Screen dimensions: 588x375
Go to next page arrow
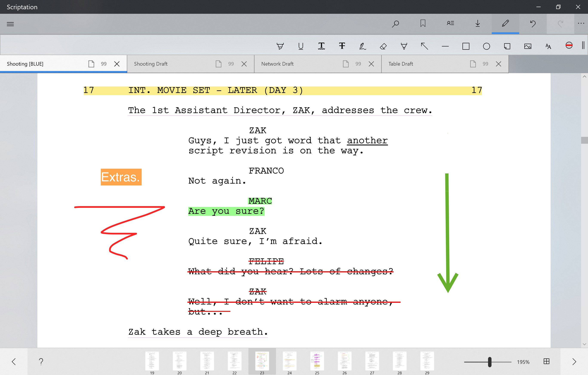[574, 362]
